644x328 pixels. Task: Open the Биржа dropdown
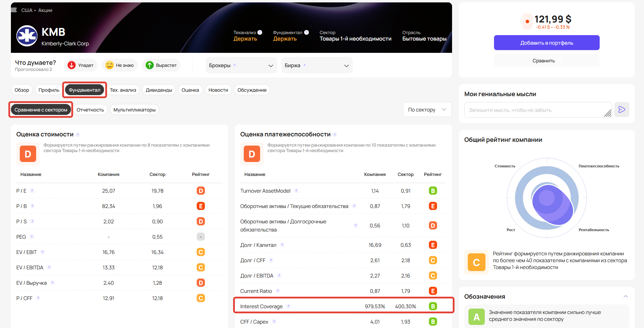pos(317,65)
